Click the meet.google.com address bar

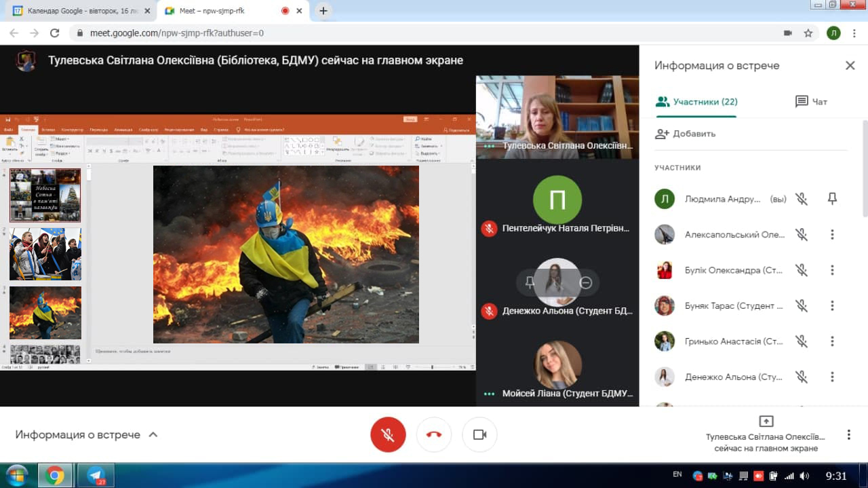click(x=407, y=33)
